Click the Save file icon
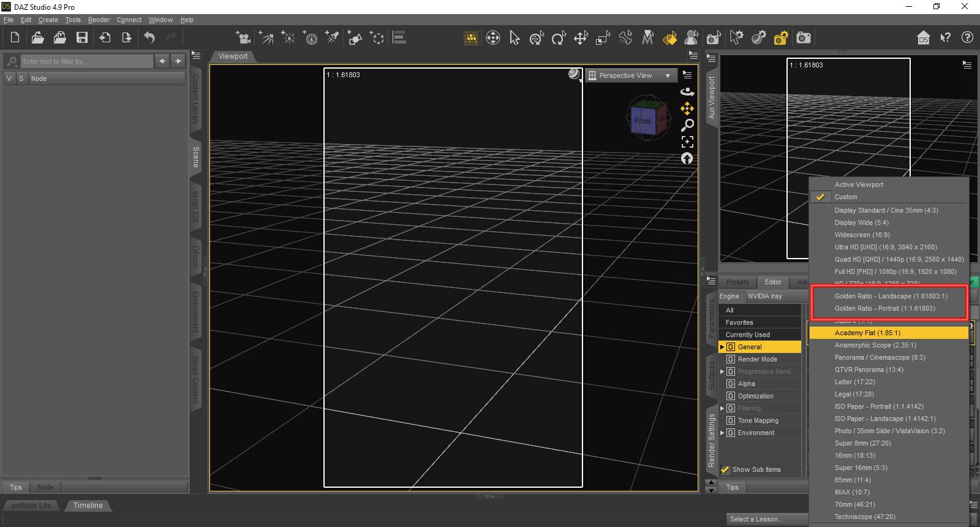The width and height of the screenshot is (980, 527). 81,38
